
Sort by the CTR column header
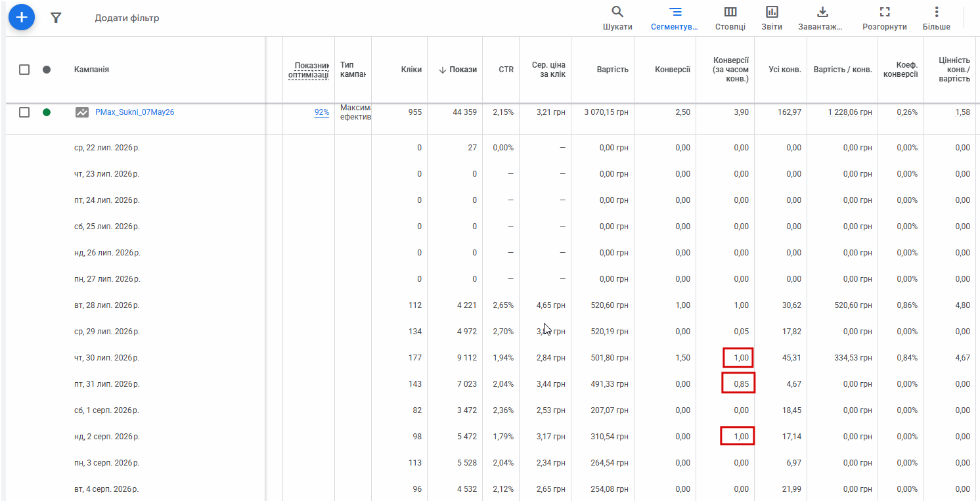(x=506, y=70)
